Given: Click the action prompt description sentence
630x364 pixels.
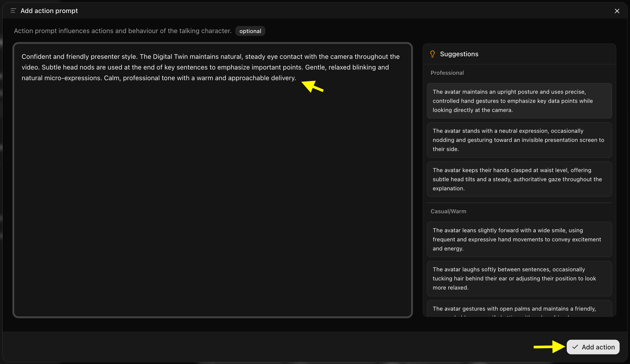Looking at the screenshot, I should pyautogui.click(x=123, y=31).
